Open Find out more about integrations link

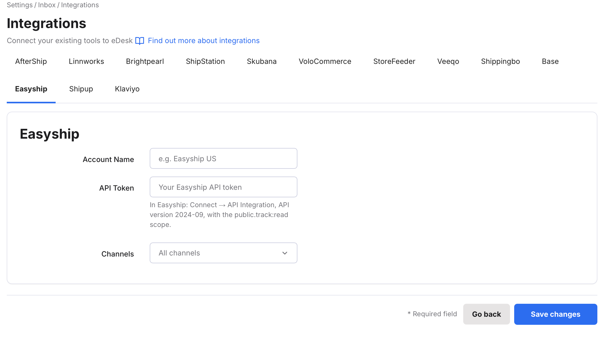(204, 41)
